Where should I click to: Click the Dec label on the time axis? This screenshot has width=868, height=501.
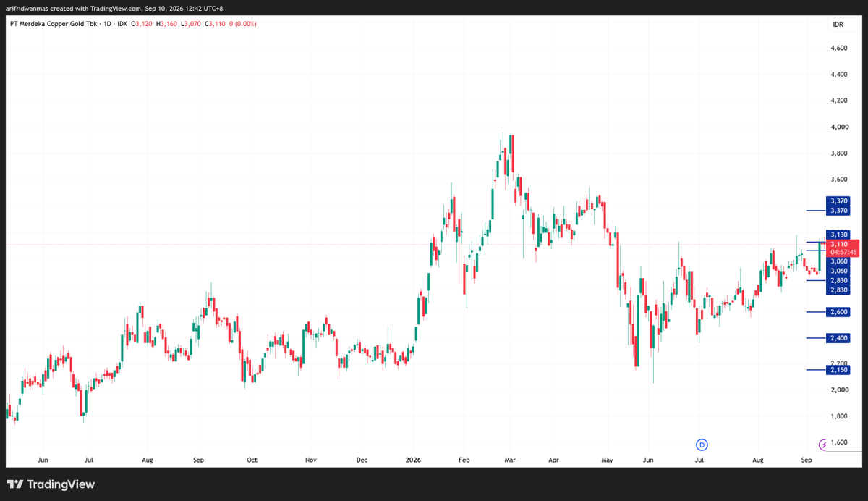tap(362, 460)
